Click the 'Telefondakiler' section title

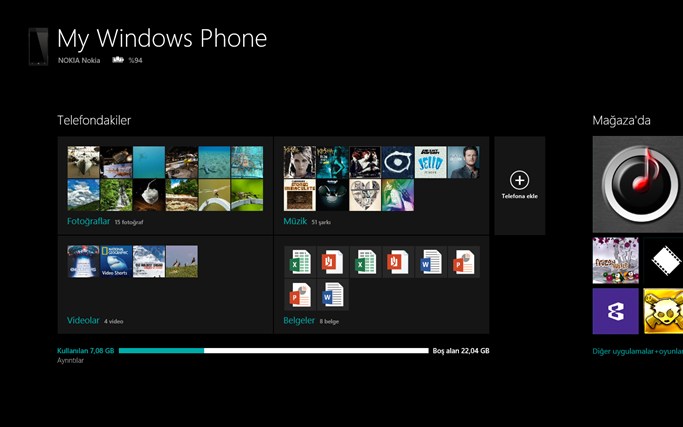94,120
